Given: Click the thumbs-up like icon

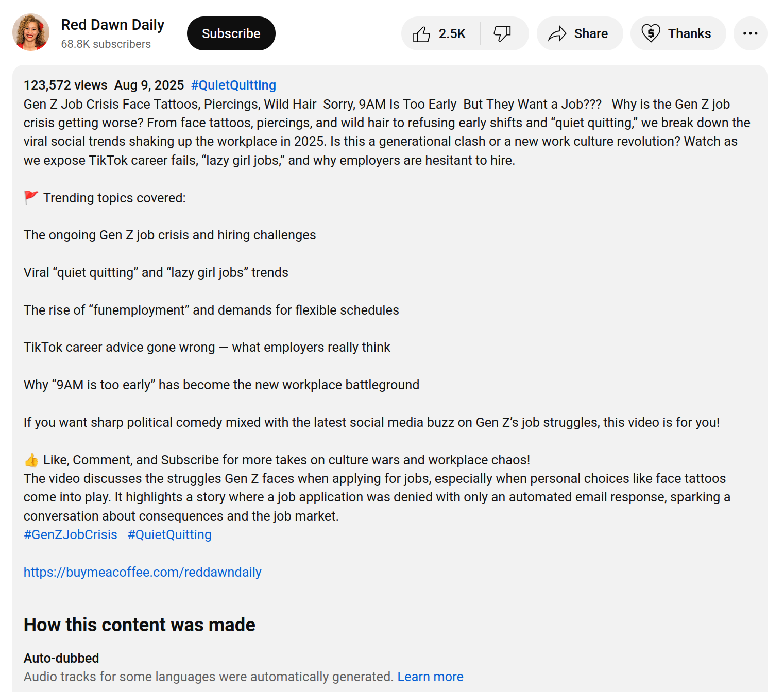Looking at the screenshot, I should [421, 34].
